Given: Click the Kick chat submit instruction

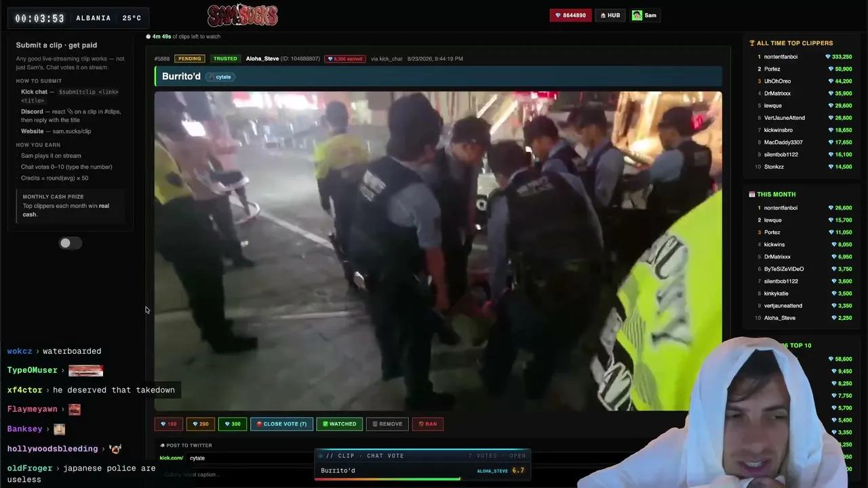Looking at the screenshot, I should (70, 96).
